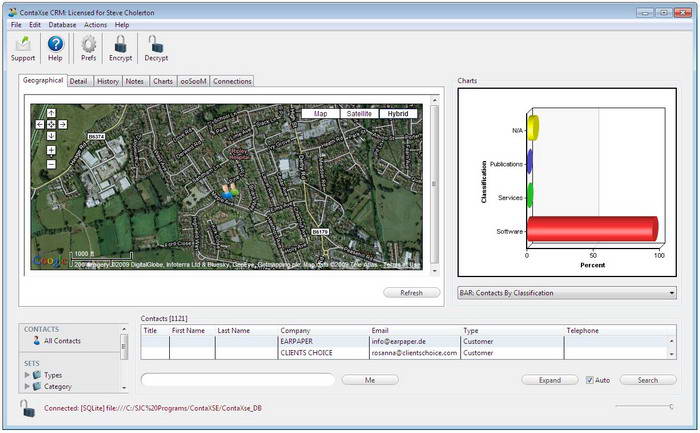Open the Help menu
Viewport: 700px width, 433px height.
coord(122,25)
